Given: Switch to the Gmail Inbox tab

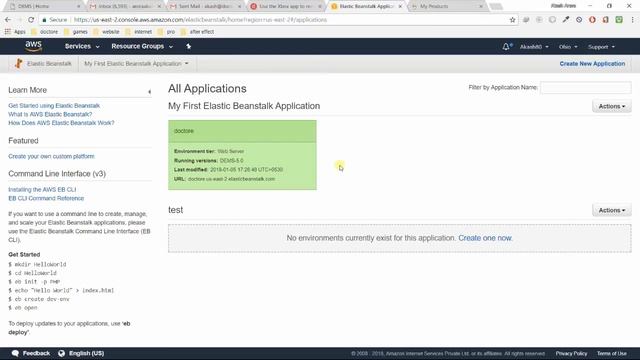Looking at the screenshot, I should pyautogui.click(x=124, y=7).
